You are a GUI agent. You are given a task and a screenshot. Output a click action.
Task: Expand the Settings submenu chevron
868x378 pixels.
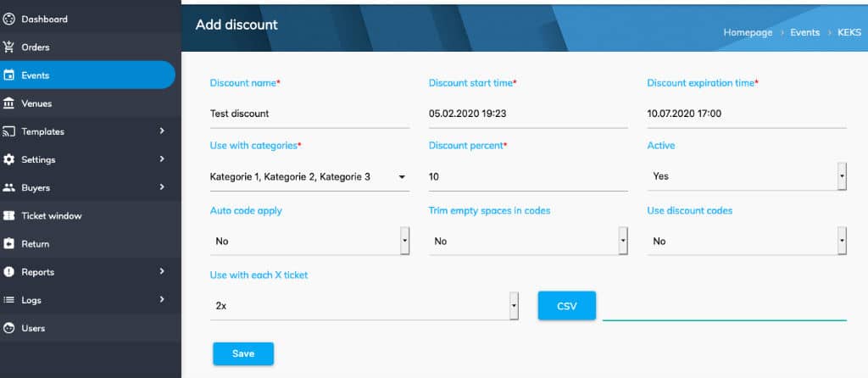click(162, 158)
